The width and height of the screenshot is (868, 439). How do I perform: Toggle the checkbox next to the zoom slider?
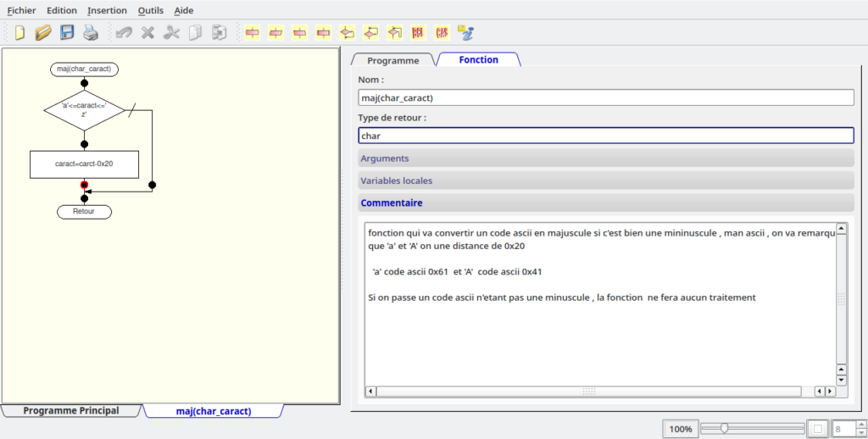pyautogui.click(x=817, y=429)
